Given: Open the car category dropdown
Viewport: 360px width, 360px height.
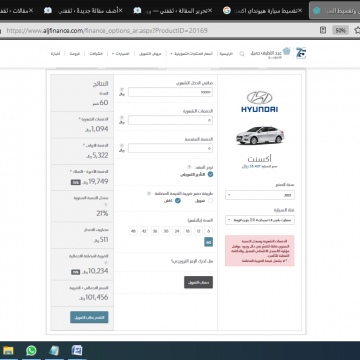Looking at the screenshot, I should click(x=260, y=220).
